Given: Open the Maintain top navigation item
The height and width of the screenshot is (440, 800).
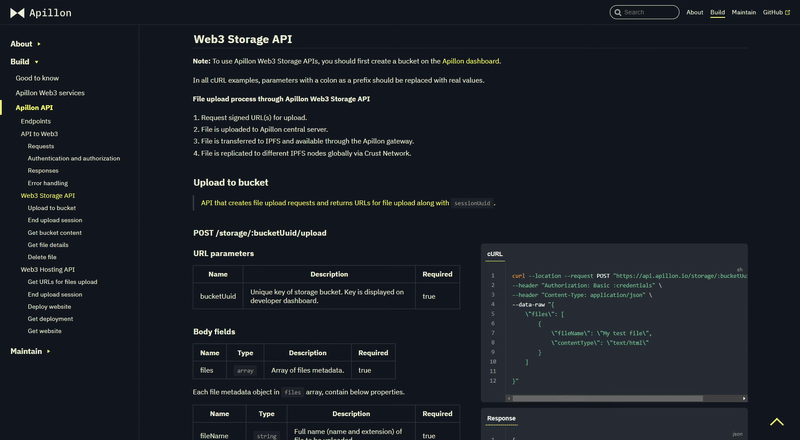Looking at the screenshot, I should (743, 12).
